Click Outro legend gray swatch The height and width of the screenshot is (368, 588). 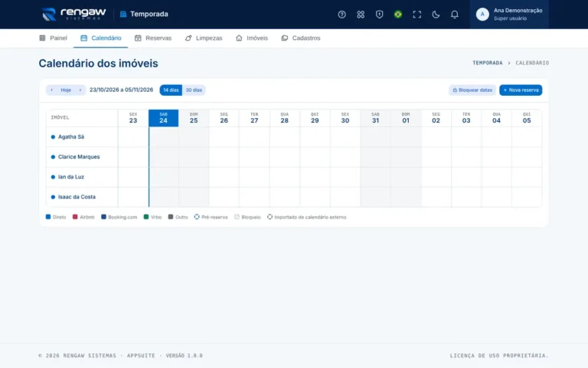(x=171, y=217)
